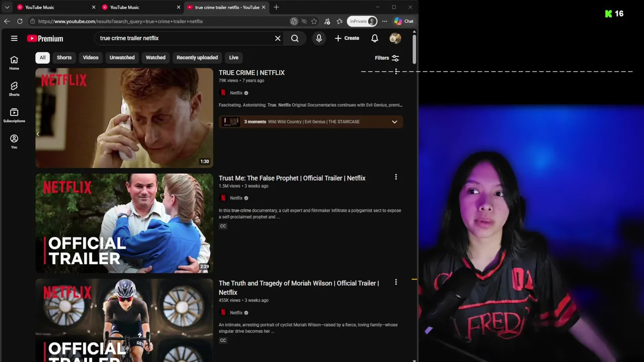
Task: Open the TRUE CRIME | NETFLIX title
Action: point(252,73)
